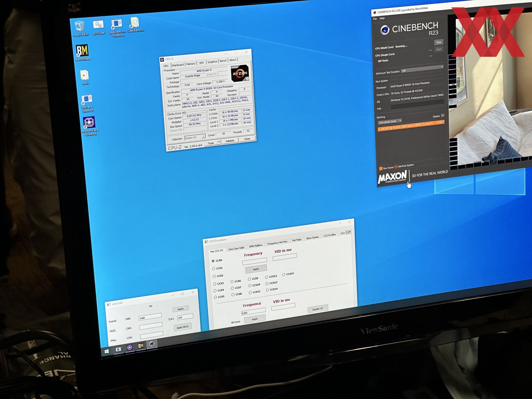Click Disable OC in CPU Functions
The image size is (532, 399).
318,309
